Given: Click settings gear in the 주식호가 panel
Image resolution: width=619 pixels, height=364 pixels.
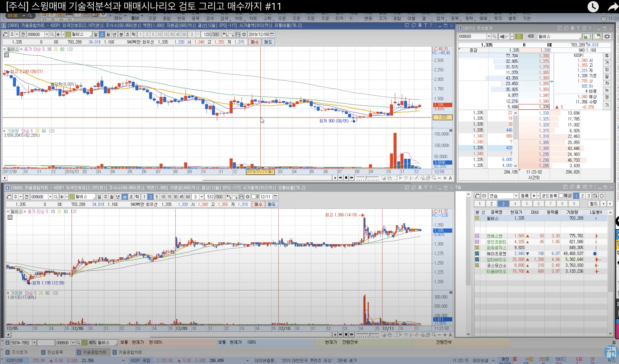Looking at the screenshot, I should pyautogui.click(x=607, y=36).
